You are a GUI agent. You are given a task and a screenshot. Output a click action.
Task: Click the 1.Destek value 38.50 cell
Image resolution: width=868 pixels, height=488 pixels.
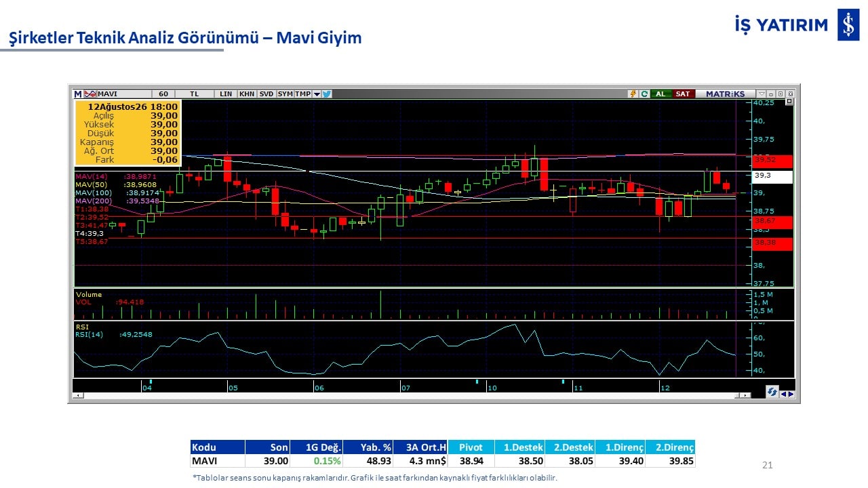(519, 461)
